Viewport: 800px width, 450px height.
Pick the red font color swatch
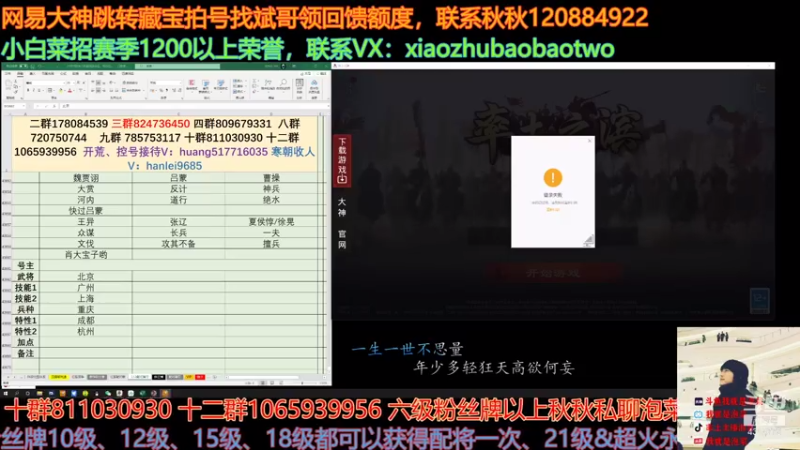[x=70, y=90]
